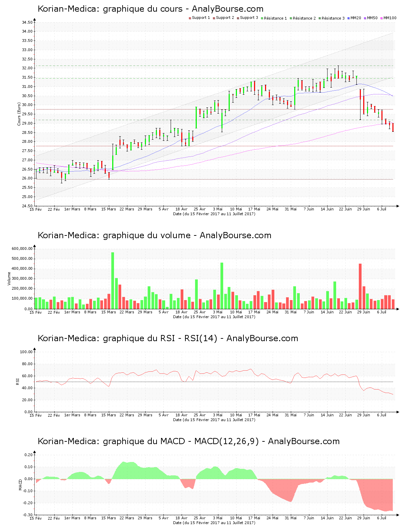Image resolution: width=412 pixels, height=532 pixels.
Task: Click the 26.00 price axis value
Action: (27, 178)
